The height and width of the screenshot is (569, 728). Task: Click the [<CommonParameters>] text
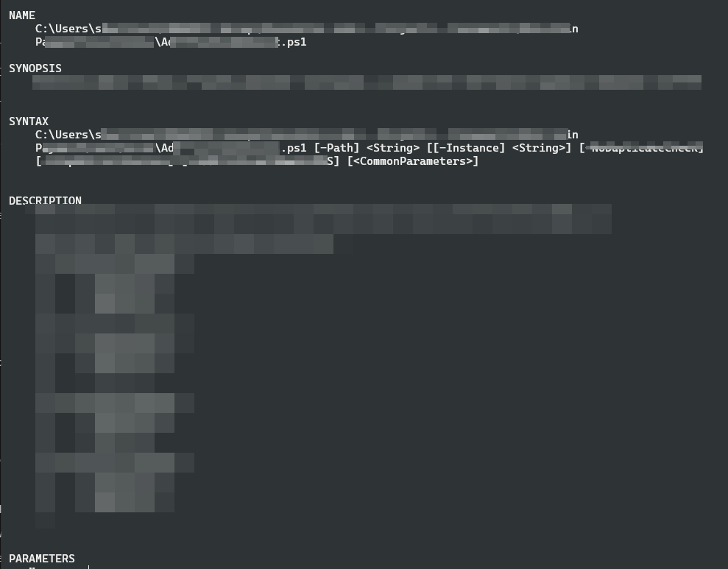[x=413, y=161]
